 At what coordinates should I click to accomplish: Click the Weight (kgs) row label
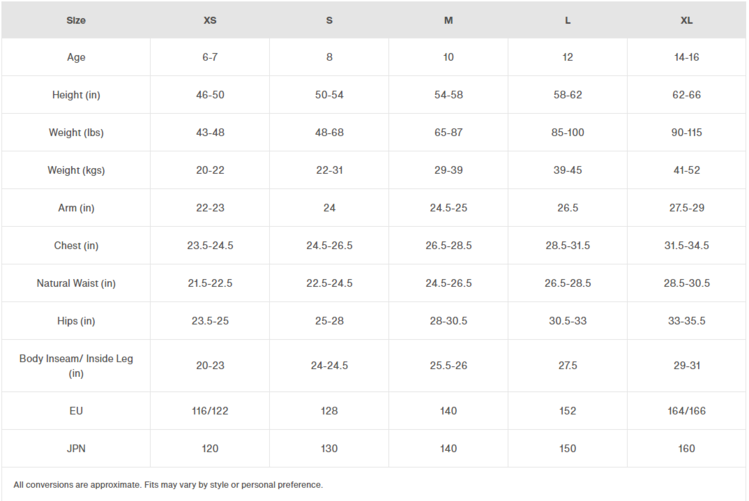[x=76, y=170]
